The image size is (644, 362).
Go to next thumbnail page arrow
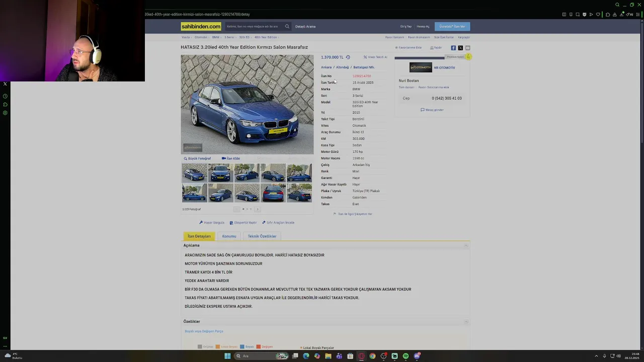coord(258,209)
